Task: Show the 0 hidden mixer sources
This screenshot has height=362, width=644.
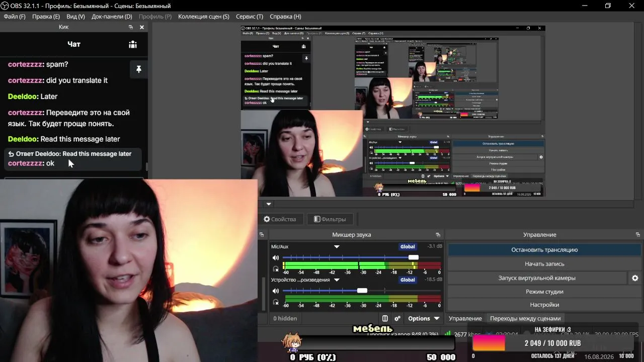Action: point(285,318)
